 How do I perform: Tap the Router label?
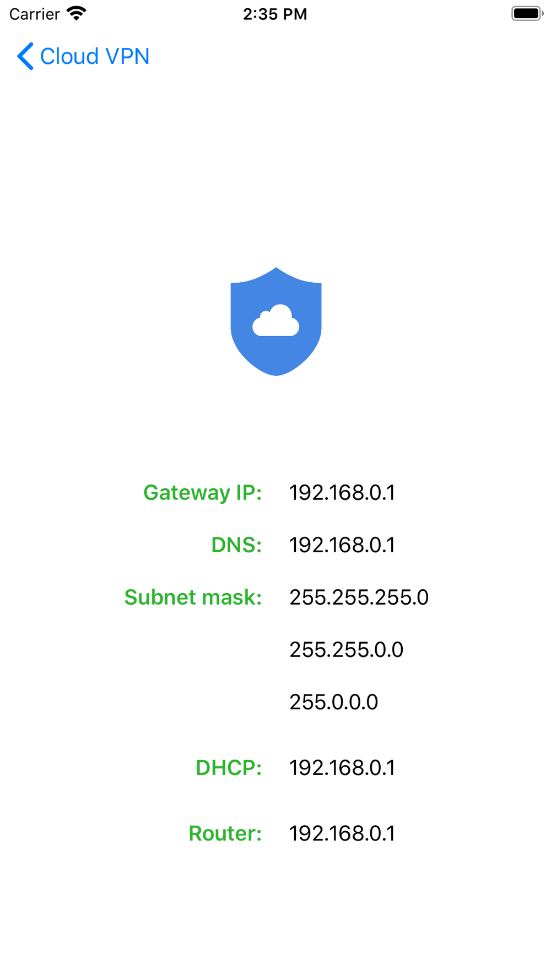click(225, 833)
